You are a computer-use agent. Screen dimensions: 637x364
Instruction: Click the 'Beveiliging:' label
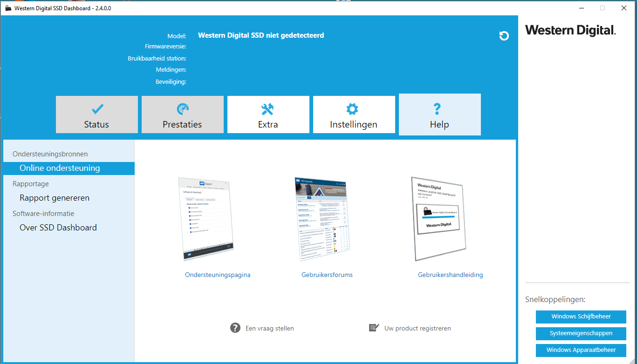[x=171, y=82]
